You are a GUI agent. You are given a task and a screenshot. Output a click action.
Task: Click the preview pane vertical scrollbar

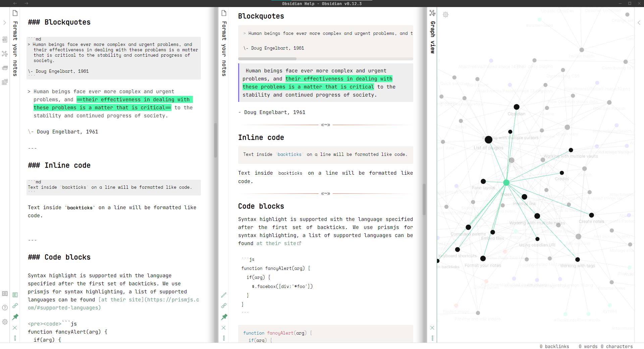click(x=424, y=199)
